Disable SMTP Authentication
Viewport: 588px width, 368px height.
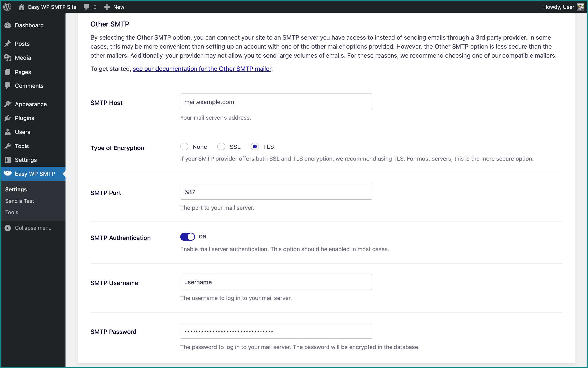click(x=187, y=237)
